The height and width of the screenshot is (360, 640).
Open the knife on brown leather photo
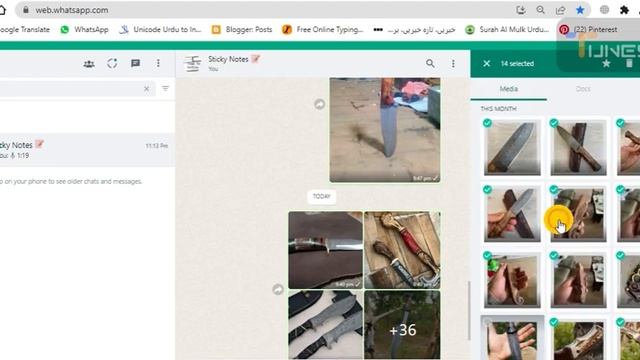pyautogui.click(x=325, y=250)
